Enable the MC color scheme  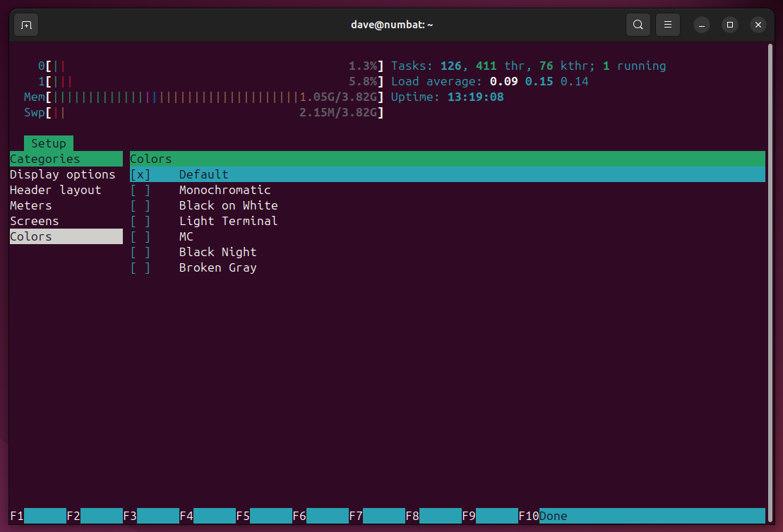pyautogui.click(x=141, y=236)
